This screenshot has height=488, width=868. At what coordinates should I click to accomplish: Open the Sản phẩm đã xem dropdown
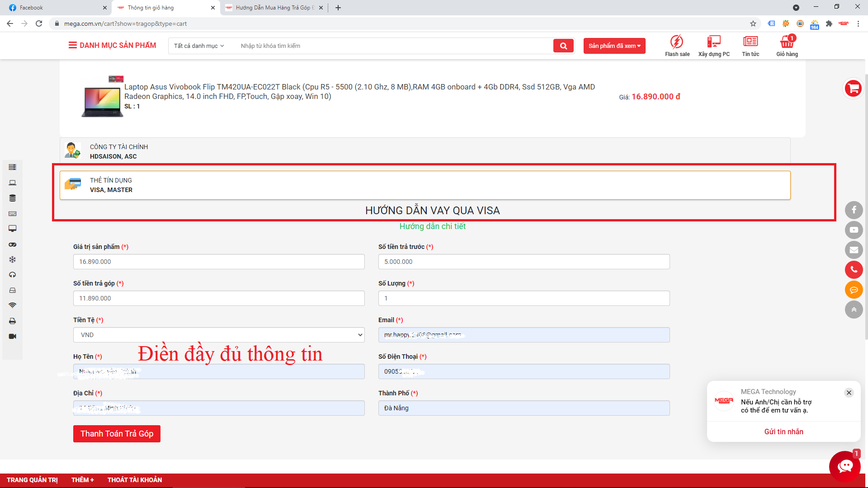614,46
